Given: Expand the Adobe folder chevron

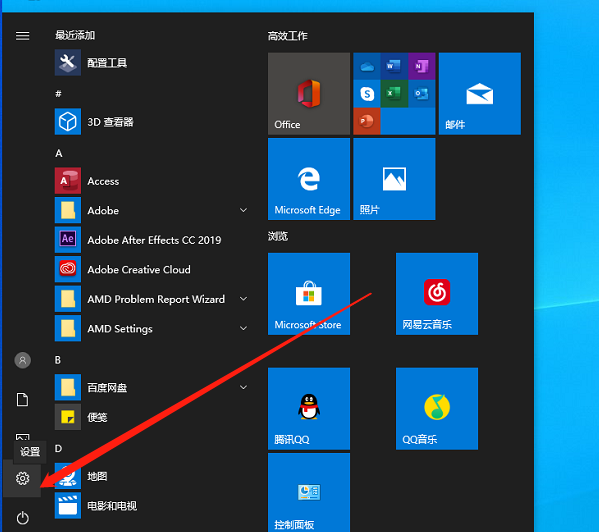Looking at the screenshot, I should pos(243,210).
